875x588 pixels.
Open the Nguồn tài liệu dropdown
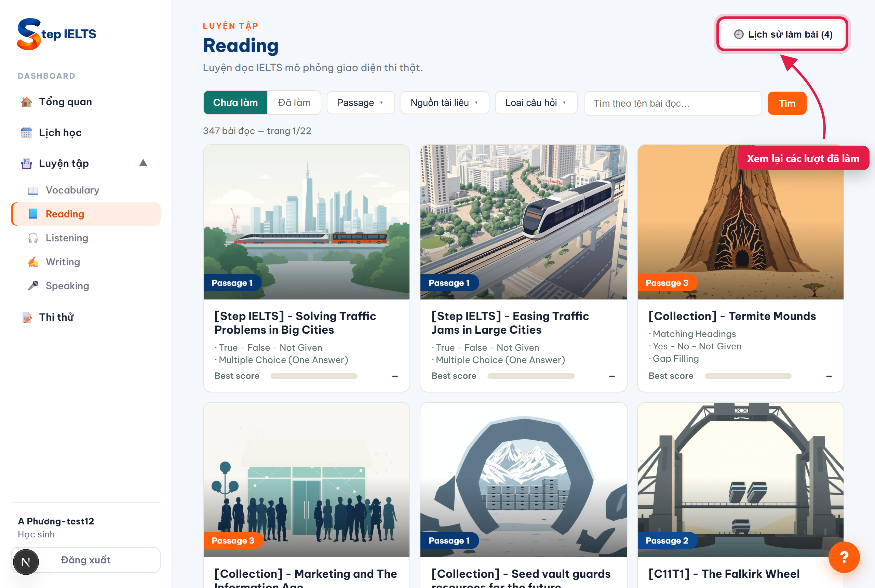(445, 103)
